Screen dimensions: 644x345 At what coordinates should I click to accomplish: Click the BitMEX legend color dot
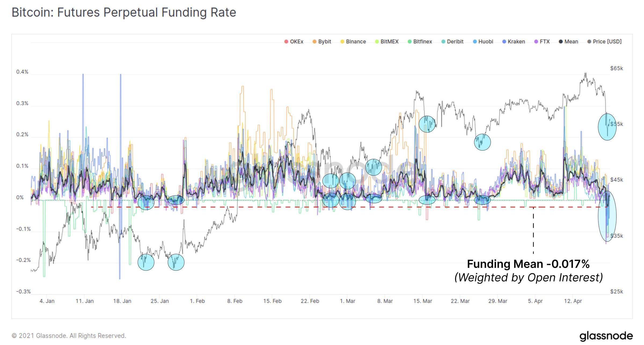[377, 42]
